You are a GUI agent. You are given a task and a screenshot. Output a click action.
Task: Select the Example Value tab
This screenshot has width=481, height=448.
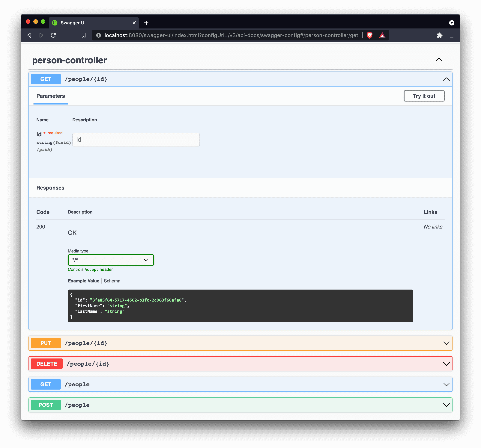click(x=83, y=281)
